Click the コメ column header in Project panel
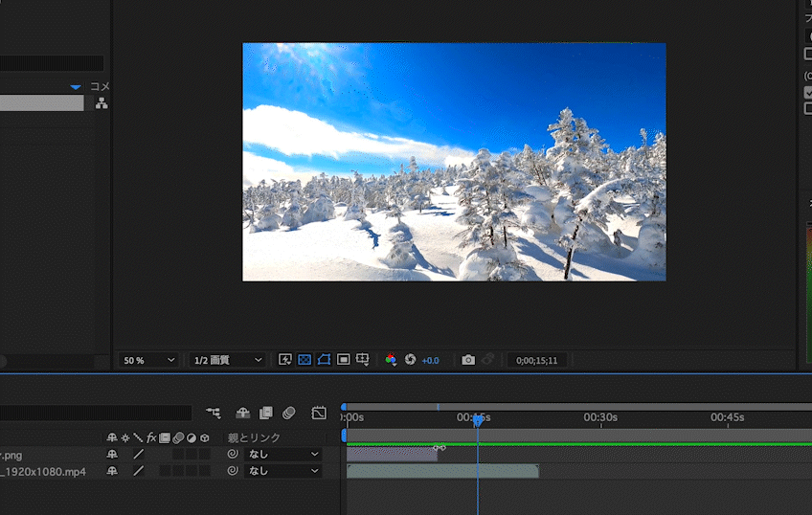 coord(100,86)
